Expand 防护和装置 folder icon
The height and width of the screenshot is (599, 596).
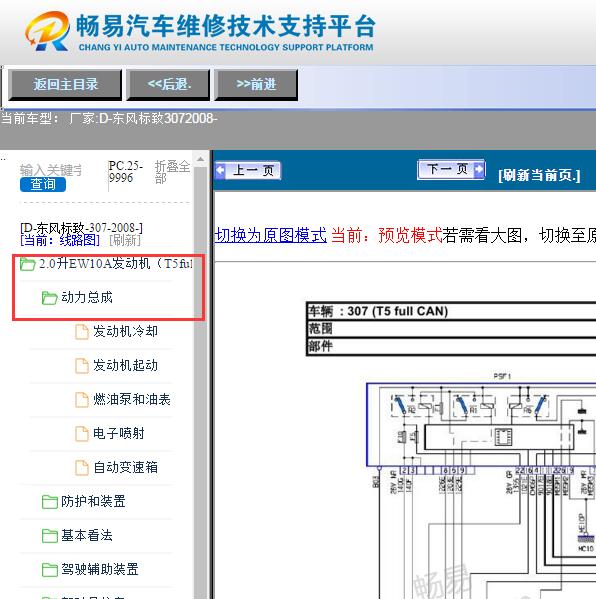click(x=50, y=502)
